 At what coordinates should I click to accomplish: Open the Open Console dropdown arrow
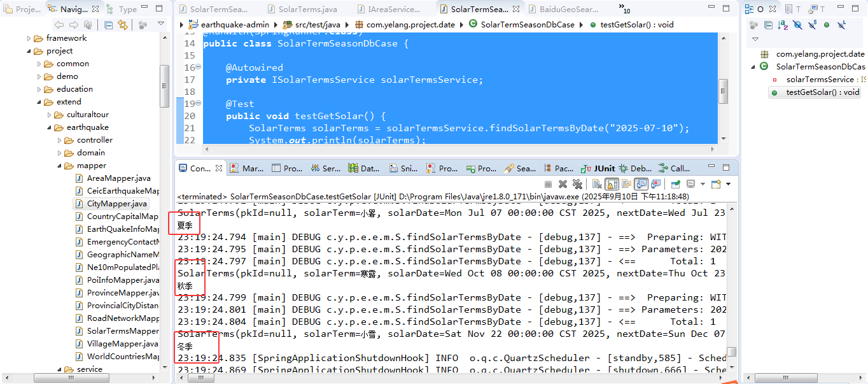click(728, 184)
